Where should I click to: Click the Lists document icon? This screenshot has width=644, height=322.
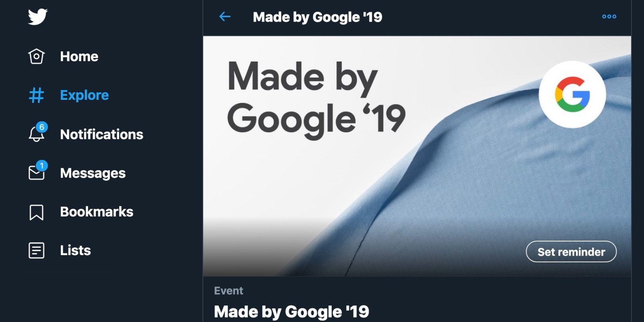(x=36, y=250)
